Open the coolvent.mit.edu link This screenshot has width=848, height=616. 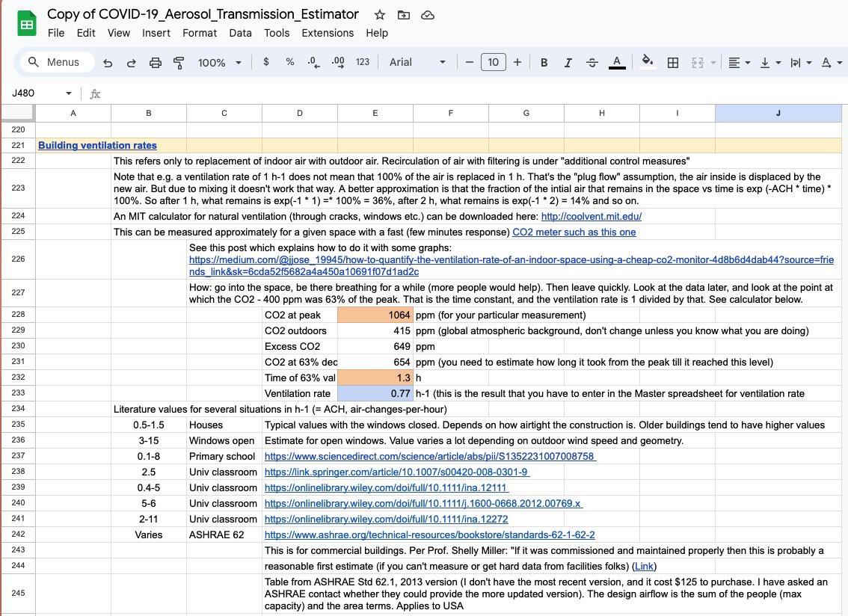click(591, 216)
